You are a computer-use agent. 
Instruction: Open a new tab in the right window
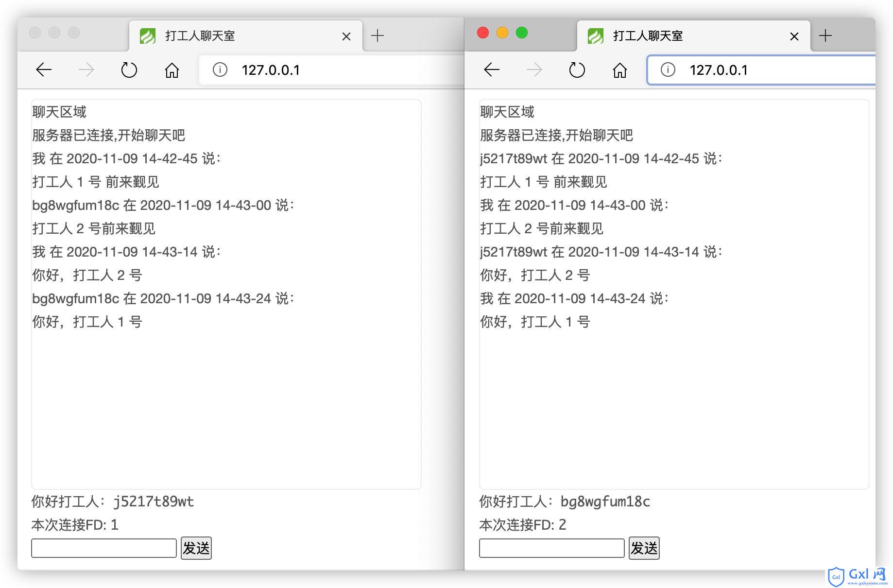click(x=825, y=35)
